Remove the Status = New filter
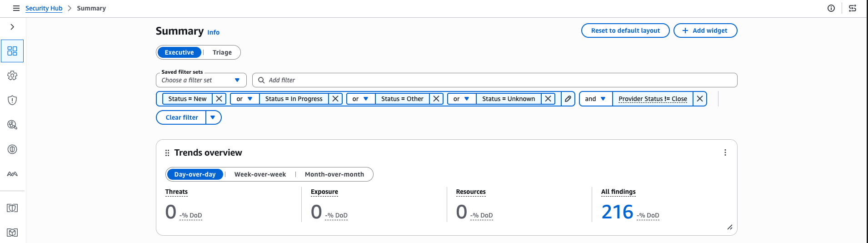The width and height of the screenshot is (868, 243). [219, 99]
